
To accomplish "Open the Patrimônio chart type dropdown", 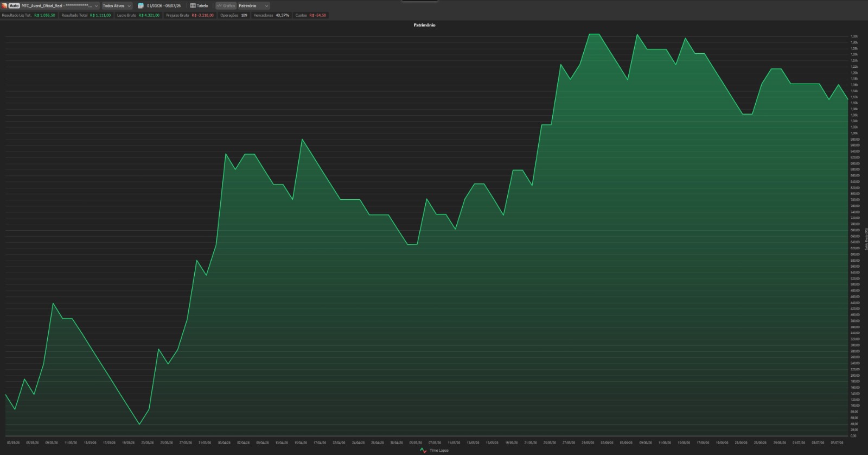I will (253, 5).
